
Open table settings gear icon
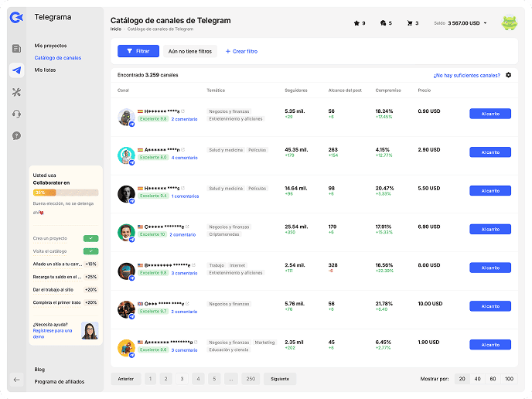(508, 75)
